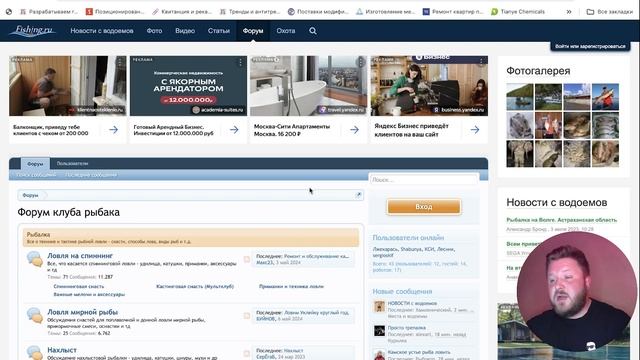Screen dimensions: 640x360
Task: Open 'Статьи' in top navigation
Action: point(219,31)
